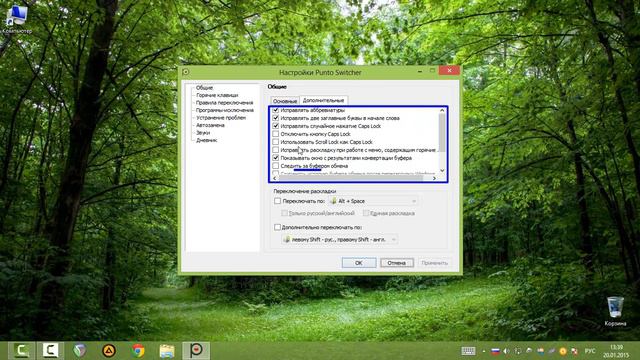
Task: Click options list vertical scrollbar thumb
Action: tap(442, 133)
